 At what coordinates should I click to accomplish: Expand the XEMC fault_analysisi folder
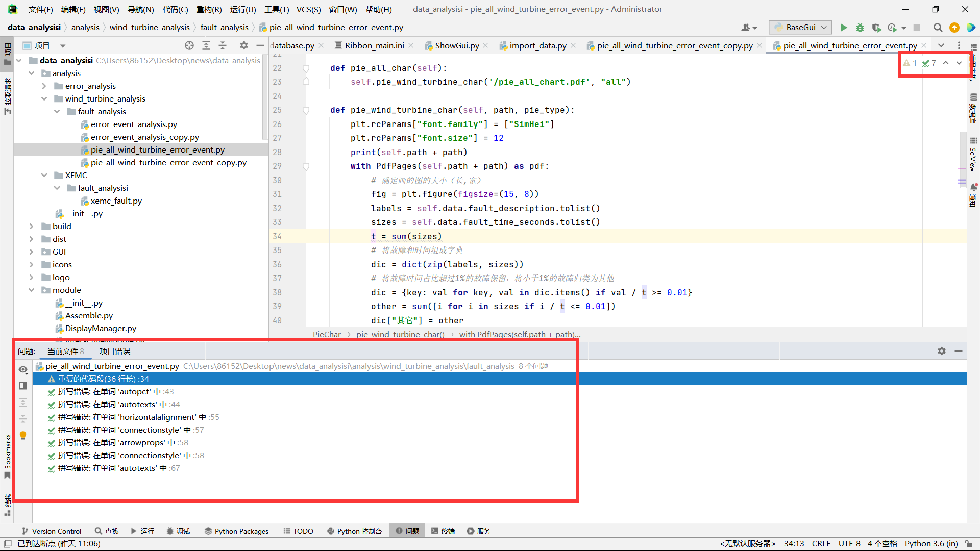click(57, 188)
